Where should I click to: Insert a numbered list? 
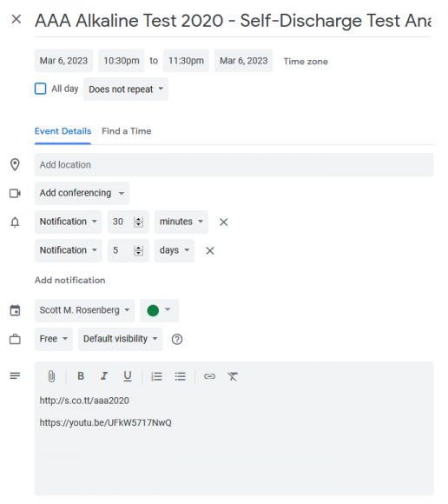click(157, 376)
